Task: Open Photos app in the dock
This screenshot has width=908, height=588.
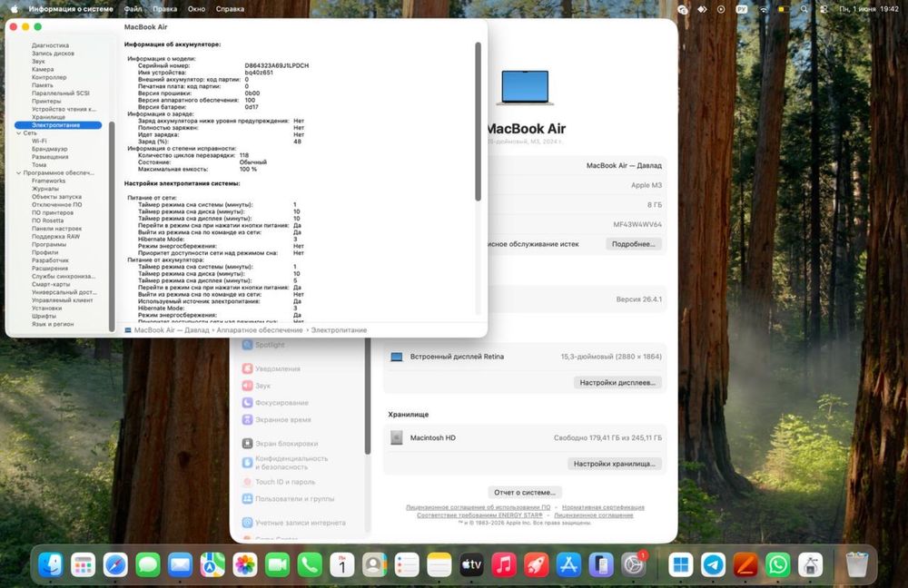Action: 245,564
